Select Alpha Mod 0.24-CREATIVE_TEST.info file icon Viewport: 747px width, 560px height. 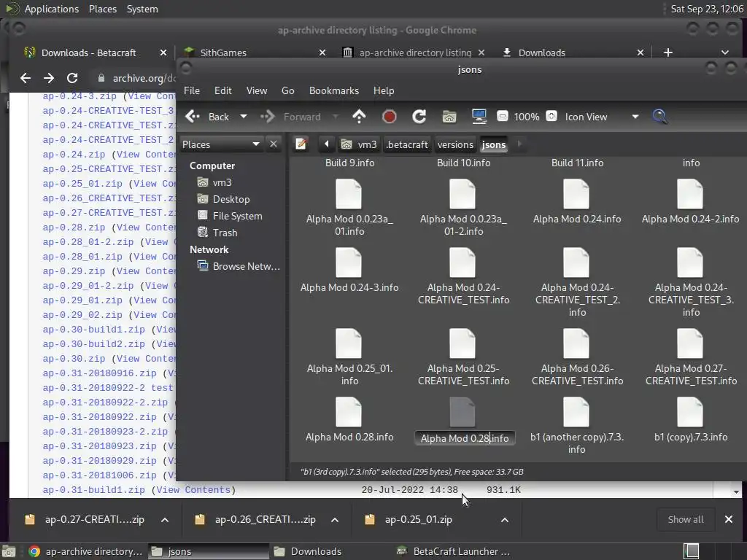click(462, 262)
